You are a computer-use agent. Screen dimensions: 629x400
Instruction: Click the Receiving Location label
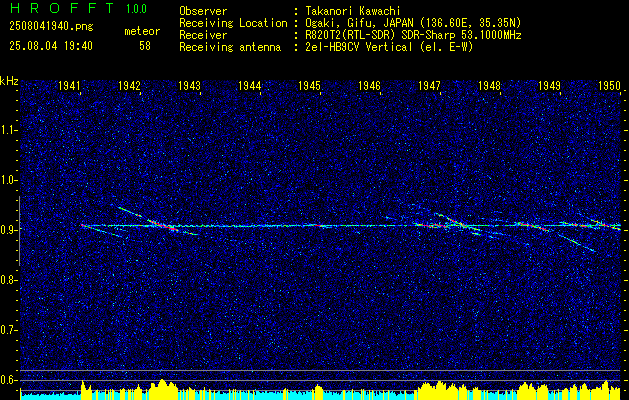point(233,23)
